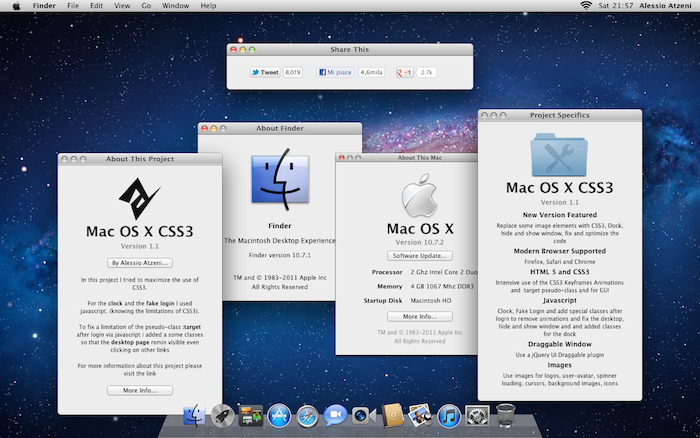Open the Help menu
Viewport: 700px width, 438px height.
208,6
